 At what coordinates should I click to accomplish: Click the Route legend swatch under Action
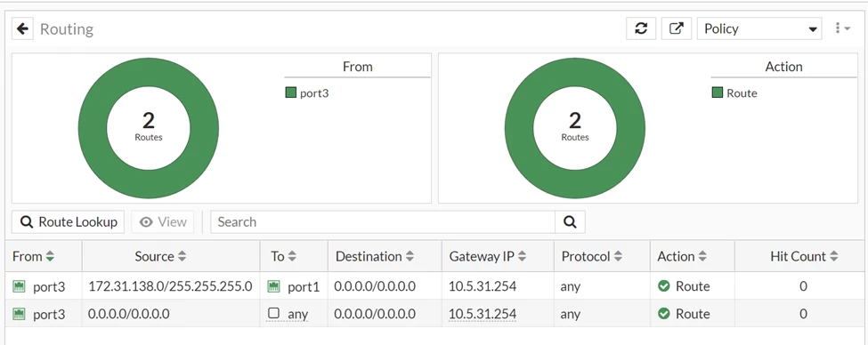click(718, 92)
